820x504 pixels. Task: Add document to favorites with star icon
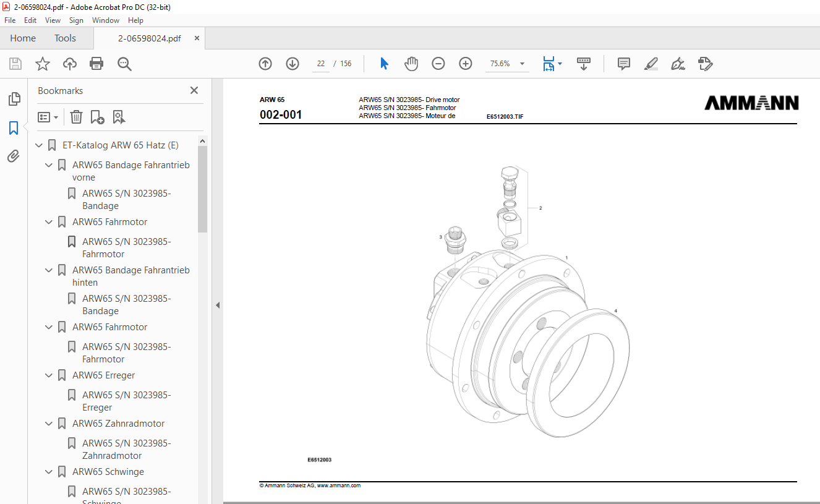click(x=42, y=64)
